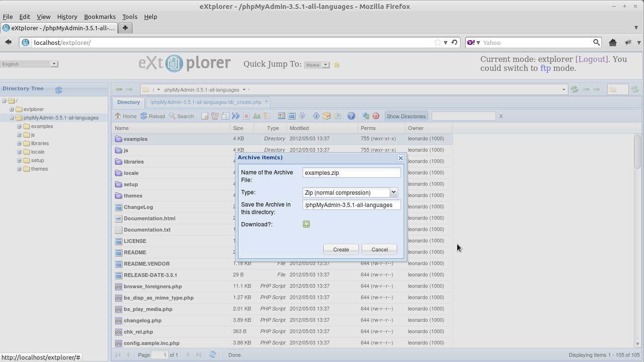The image size is (644, 362).
Task: Switch to the Directory tab
Action: point(129,102)
